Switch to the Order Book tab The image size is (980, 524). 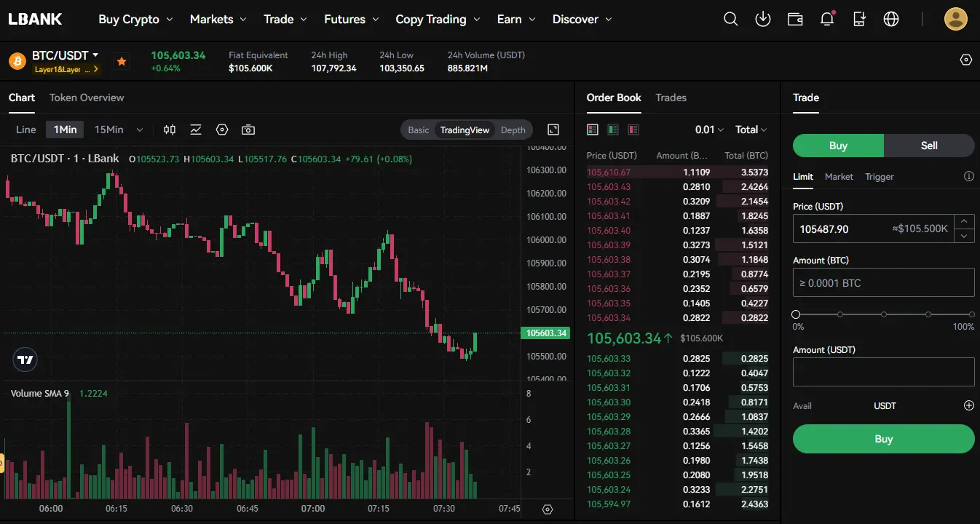click(x=614, y=98)
